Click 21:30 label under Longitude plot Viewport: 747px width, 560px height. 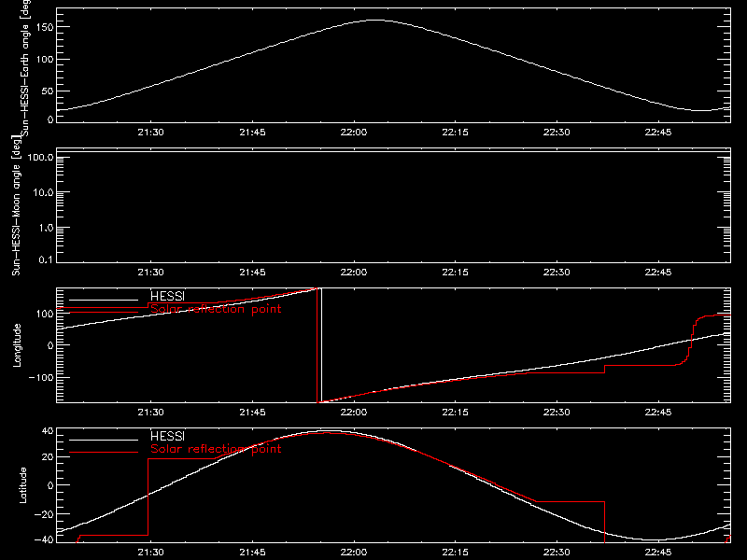click(x=151, y=413)
